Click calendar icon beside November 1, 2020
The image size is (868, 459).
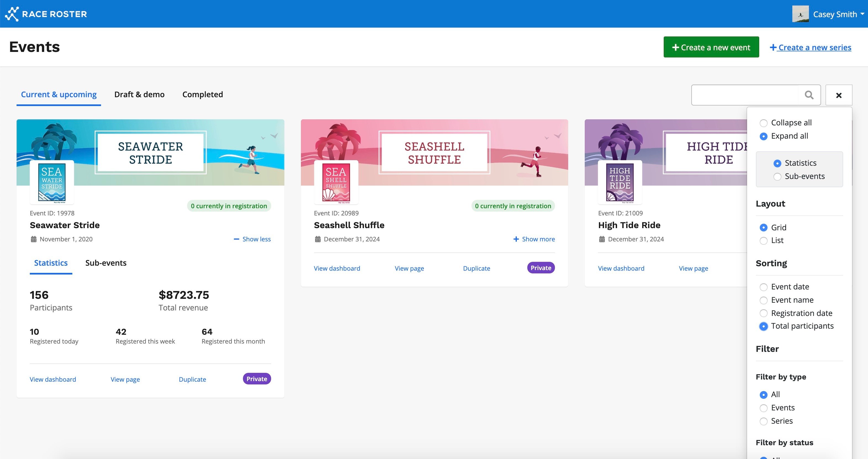(34, 239)
